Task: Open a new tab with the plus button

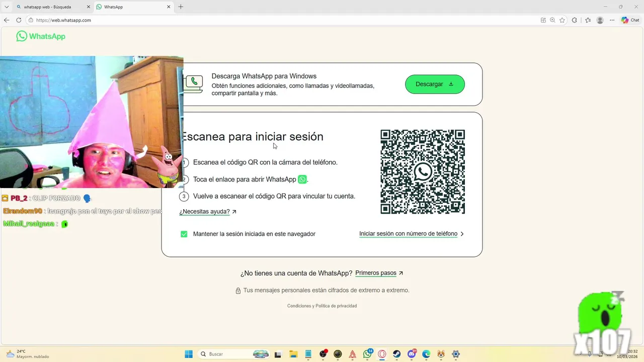Action: [x=181, y=7]
